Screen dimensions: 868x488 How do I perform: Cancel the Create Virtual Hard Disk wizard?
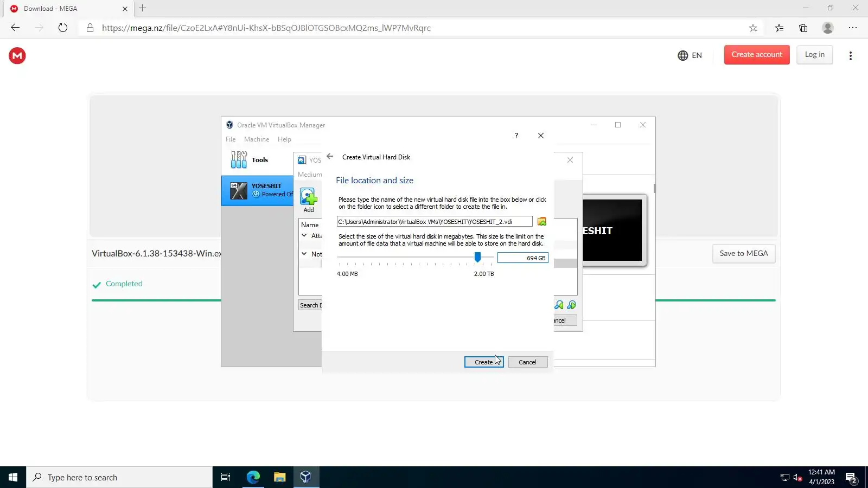[527, 362]
